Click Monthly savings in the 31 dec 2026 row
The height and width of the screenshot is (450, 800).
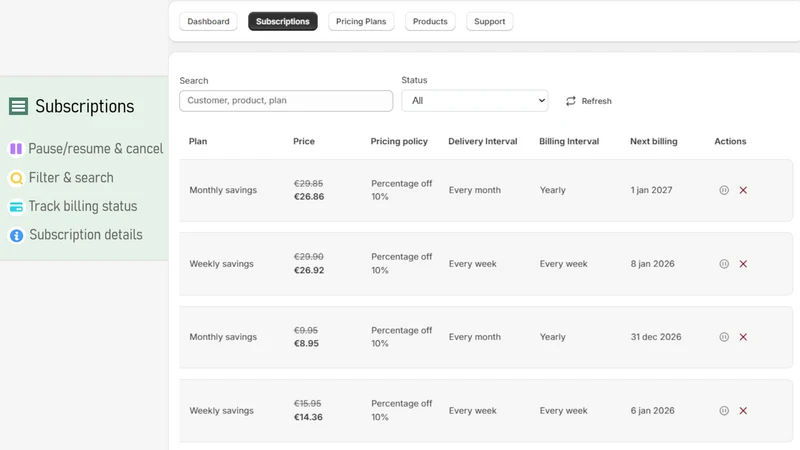click(223, 337)
